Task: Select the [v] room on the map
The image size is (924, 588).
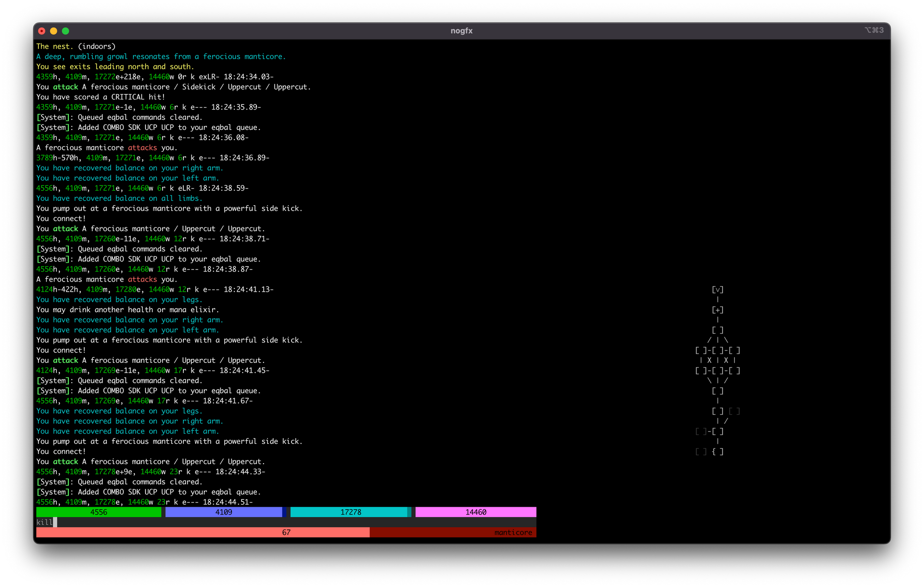Action: [x=717, y=289]
